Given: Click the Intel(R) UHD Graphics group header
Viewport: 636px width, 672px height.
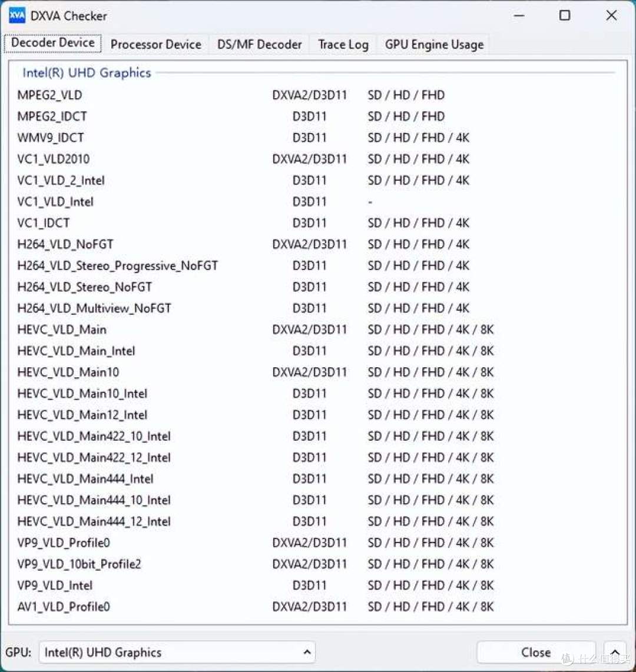Looking at the screenshot, I should (87, 73).
